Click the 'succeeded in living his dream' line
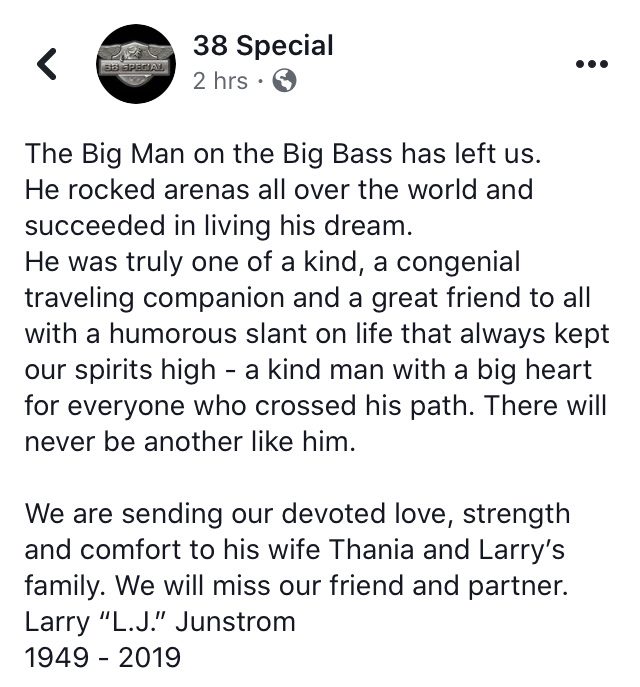Screen dimensions: 640x687 tap(219, 227)
